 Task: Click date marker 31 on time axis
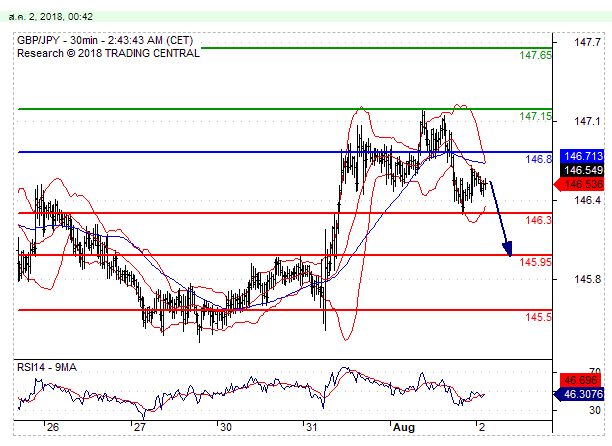311,427
